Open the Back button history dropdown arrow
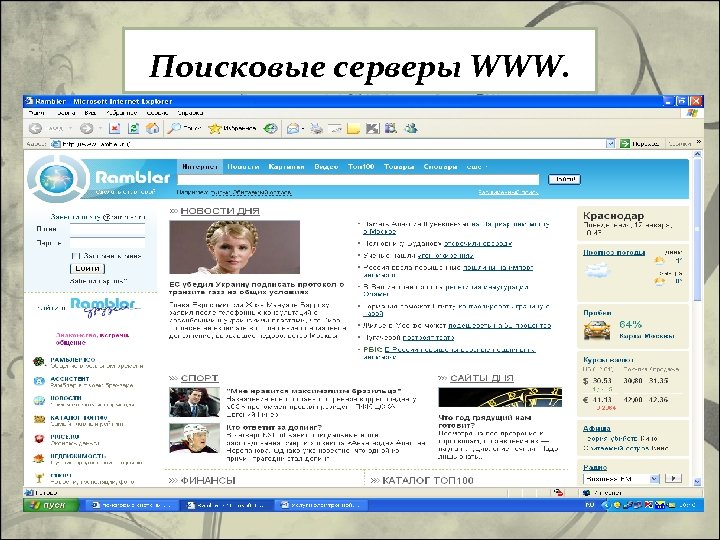The width and height of the screenshot is (720, 540). pos(70,129)
